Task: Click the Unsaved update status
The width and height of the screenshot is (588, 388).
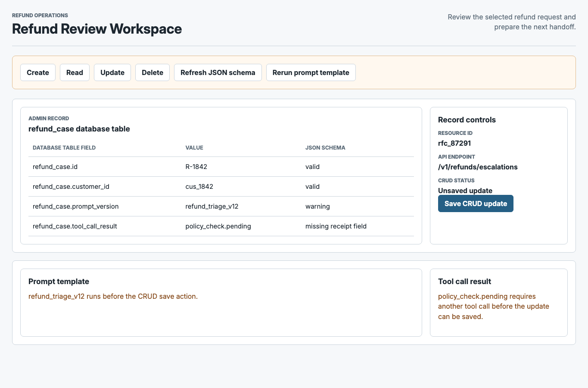Action: point(465,191)
